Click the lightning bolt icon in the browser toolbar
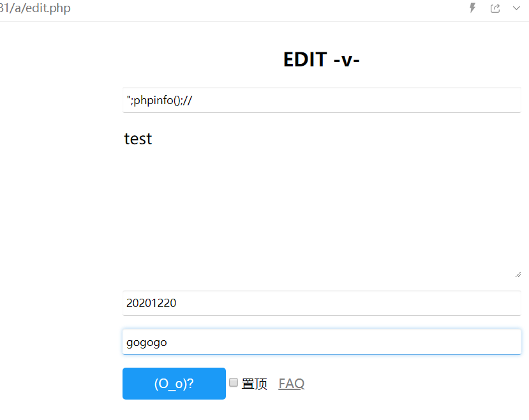 (x=472, y=8)
